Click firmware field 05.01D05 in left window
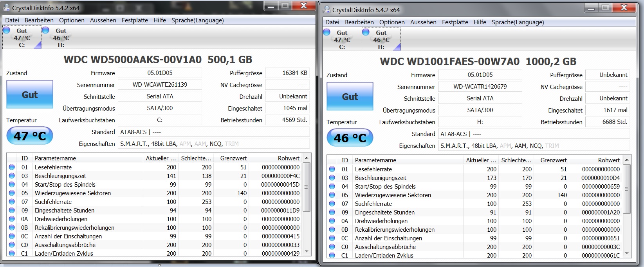 click(x=160, y=73)
